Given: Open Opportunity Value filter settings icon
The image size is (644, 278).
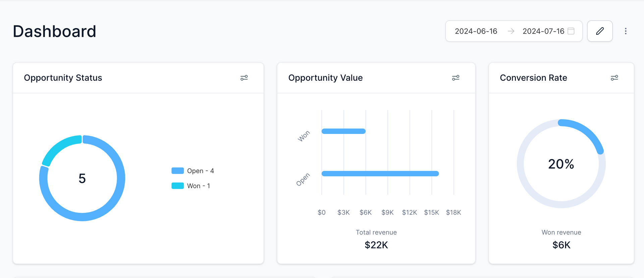Looking at the screenshot, I should [455, 78].
